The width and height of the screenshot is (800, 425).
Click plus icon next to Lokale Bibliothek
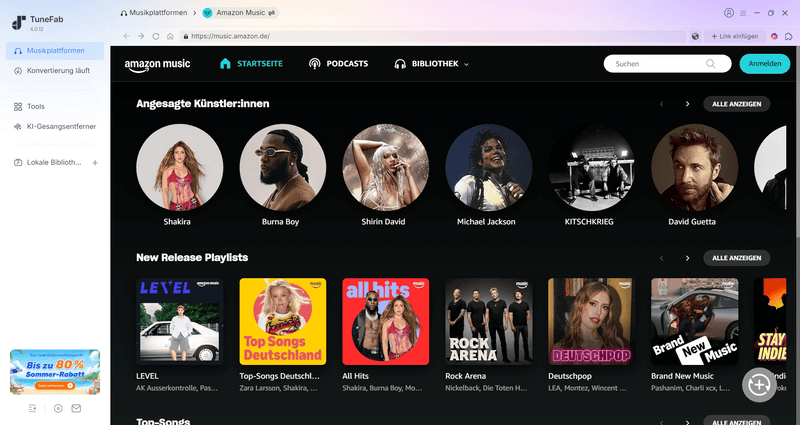coord(95,163)
